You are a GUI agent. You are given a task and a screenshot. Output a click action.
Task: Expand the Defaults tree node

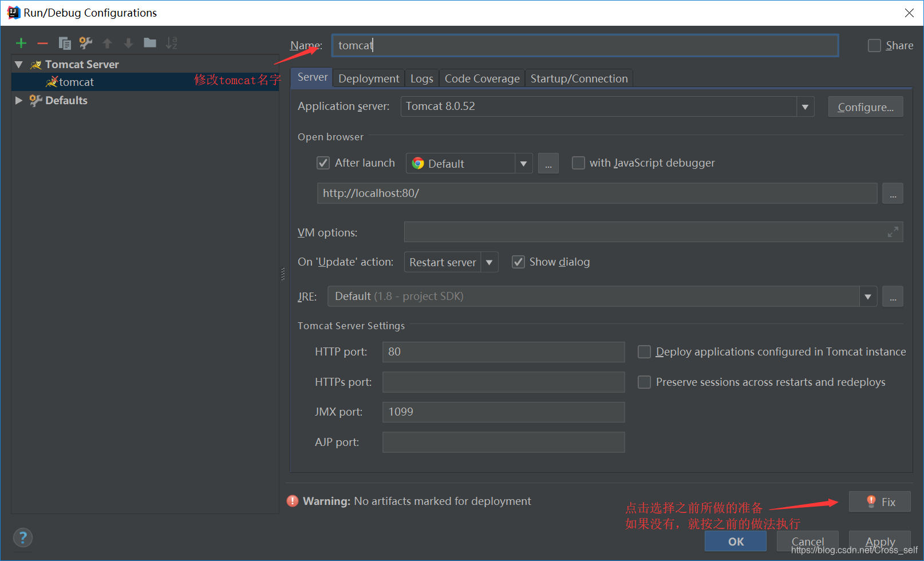(19, 100)
